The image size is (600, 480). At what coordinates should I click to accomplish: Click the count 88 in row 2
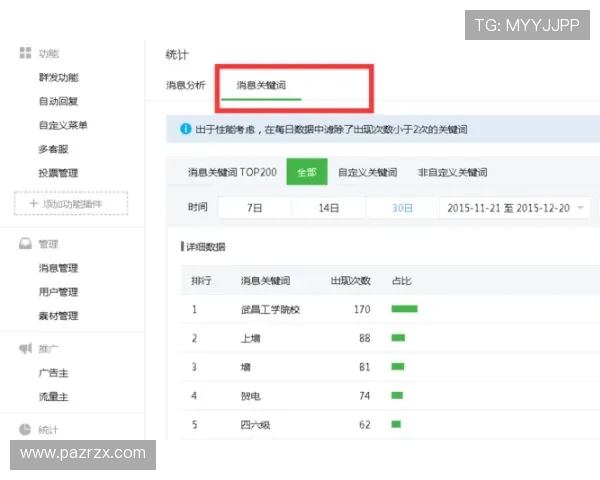tap(365, 338)
